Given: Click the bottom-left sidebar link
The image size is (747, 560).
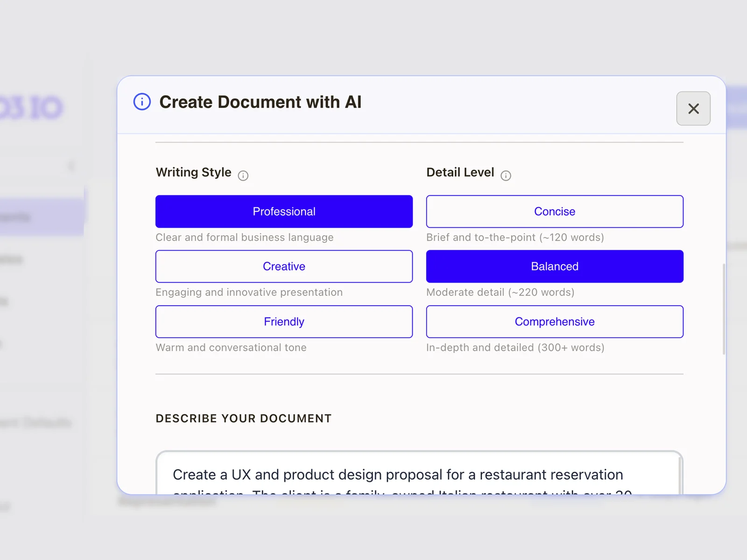Looking at the screenshot, I should [9, 504].
